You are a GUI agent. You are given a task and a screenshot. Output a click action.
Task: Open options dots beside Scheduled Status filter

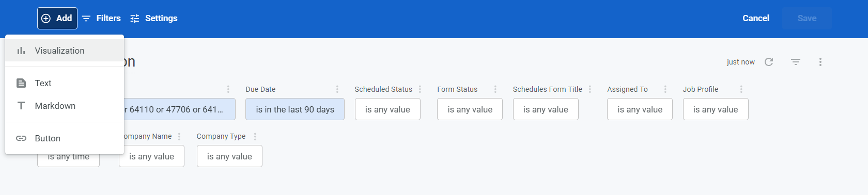[x=420, y=89]
